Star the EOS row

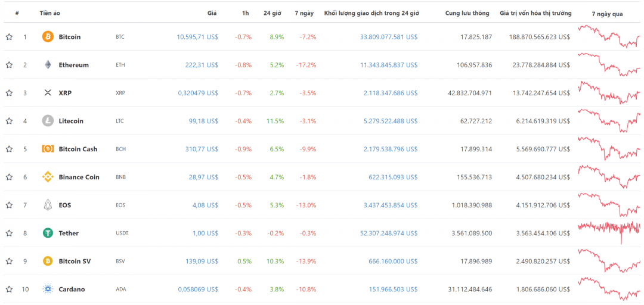click(x=9, y=205)
